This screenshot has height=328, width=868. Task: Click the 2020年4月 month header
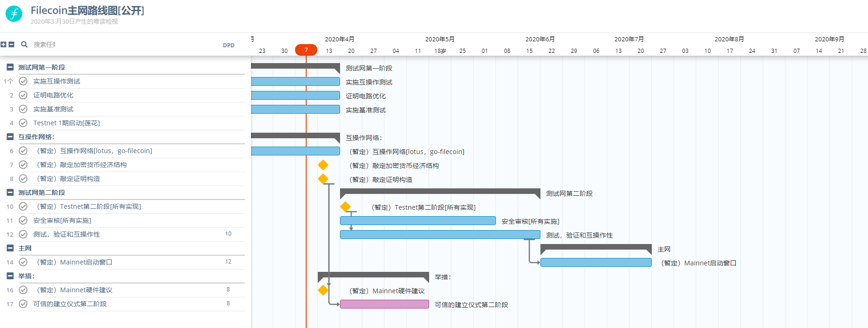(x=340, y=39)
